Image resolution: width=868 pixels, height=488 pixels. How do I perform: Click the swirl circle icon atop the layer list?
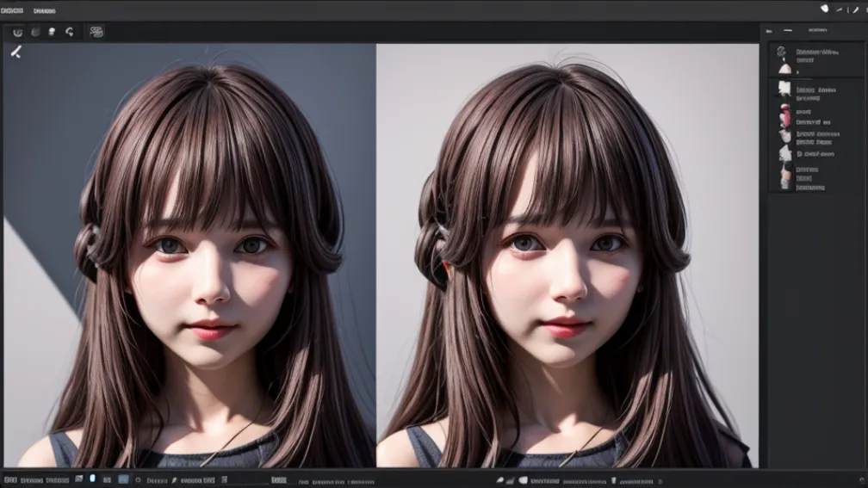point(781,52)
